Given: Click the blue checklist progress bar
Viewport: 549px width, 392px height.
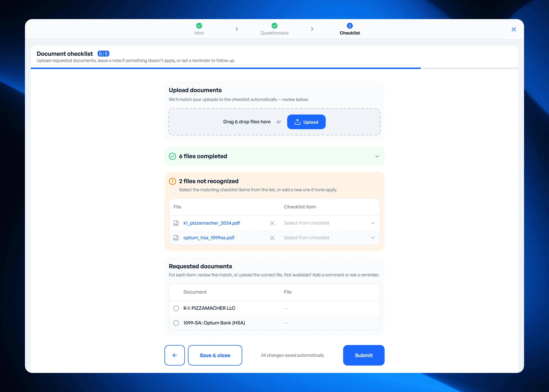Looking at the screenshot, I should coord(226,68).
